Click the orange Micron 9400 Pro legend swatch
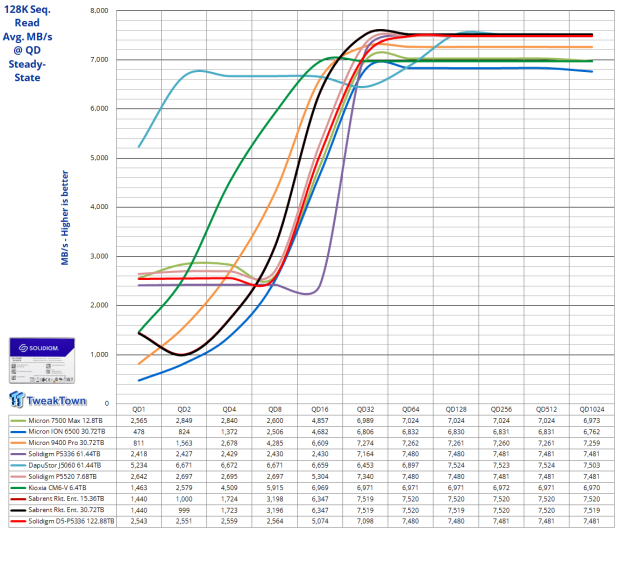Viewport: 620px width, 568px height. 18,443
